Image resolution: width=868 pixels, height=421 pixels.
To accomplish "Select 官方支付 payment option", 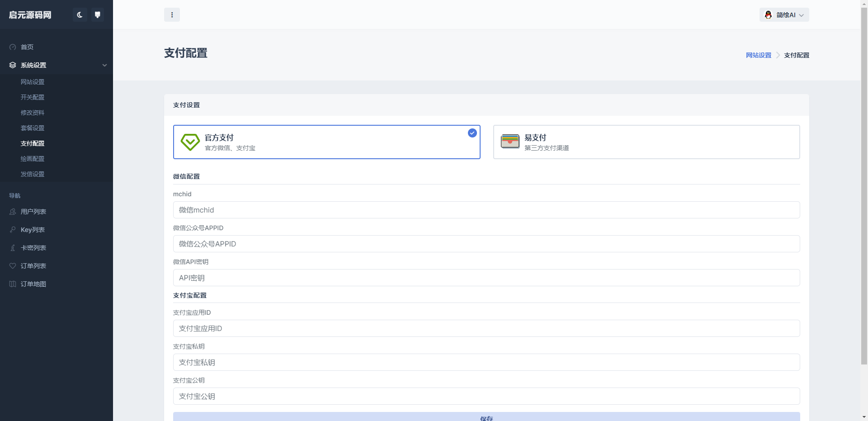I will click(326, 142).
